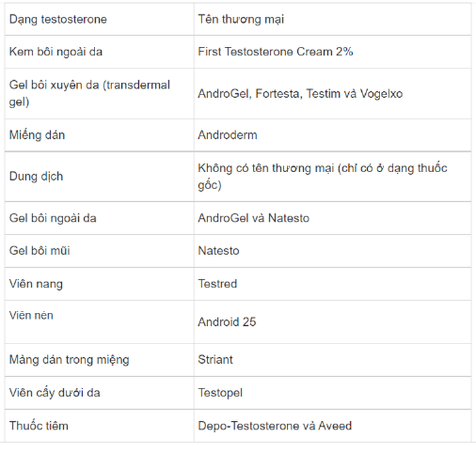Click 'AndroGel, Fortesta, Testim và Vogelxo' cell

point(333,93)
